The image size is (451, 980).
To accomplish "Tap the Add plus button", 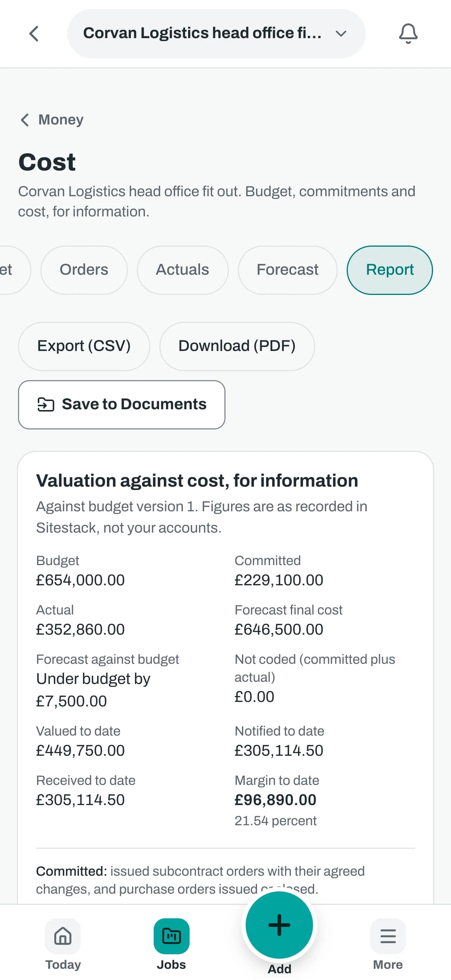I will 279,925.
